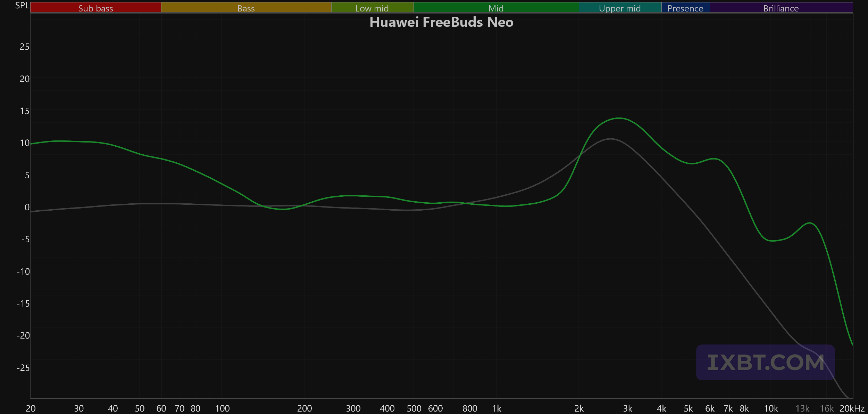Click the 0 dB axis value
Image resolution: width=868 pixels, height=414 pixels.
[27, 207]
